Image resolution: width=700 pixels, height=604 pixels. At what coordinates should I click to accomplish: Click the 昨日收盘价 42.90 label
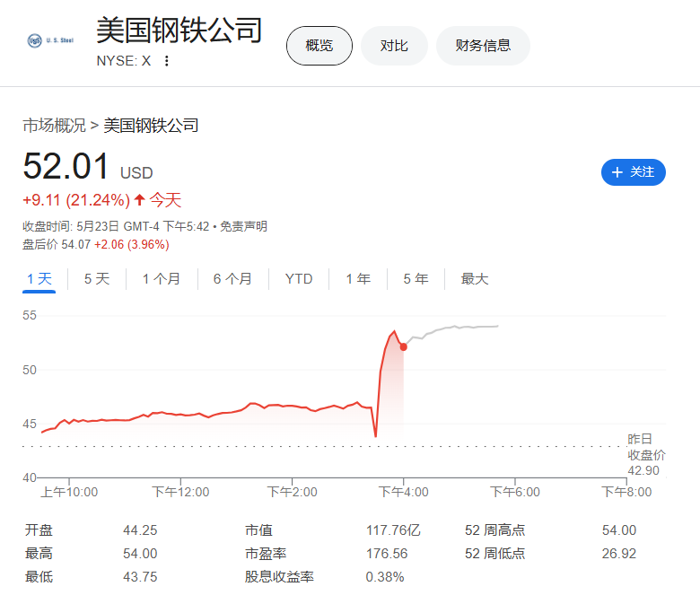coord(646,454)
